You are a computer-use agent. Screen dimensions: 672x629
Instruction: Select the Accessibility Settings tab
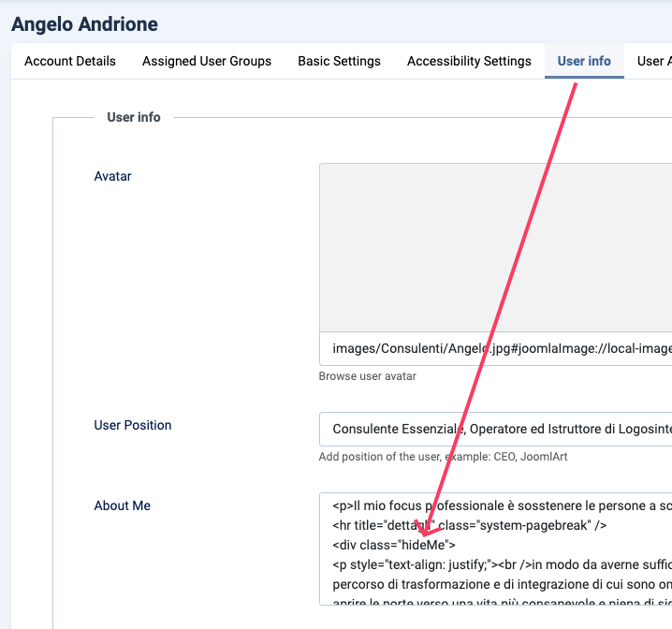(469, 61)
